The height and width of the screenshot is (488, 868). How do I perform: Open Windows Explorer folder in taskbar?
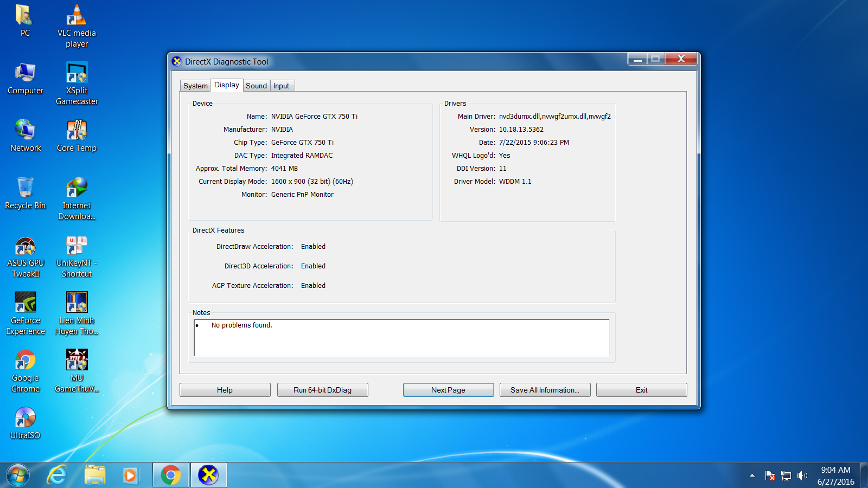click(x=95, y=476)
